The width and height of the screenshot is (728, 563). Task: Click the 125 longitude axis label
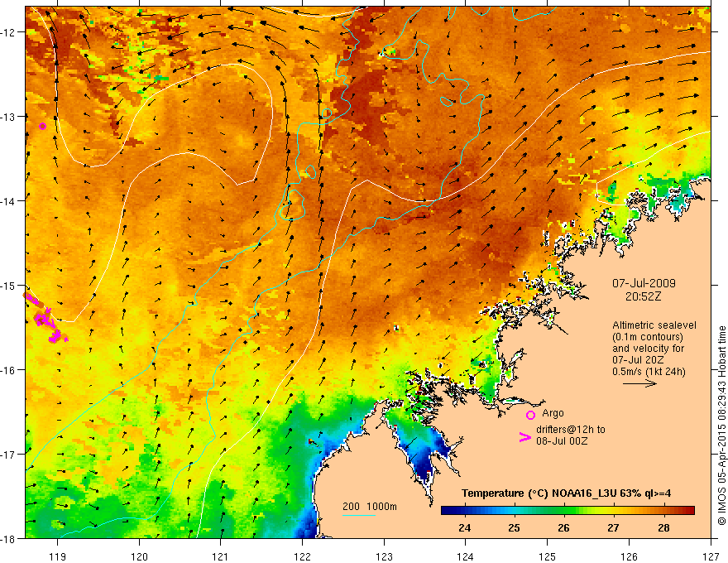point(548,556)
